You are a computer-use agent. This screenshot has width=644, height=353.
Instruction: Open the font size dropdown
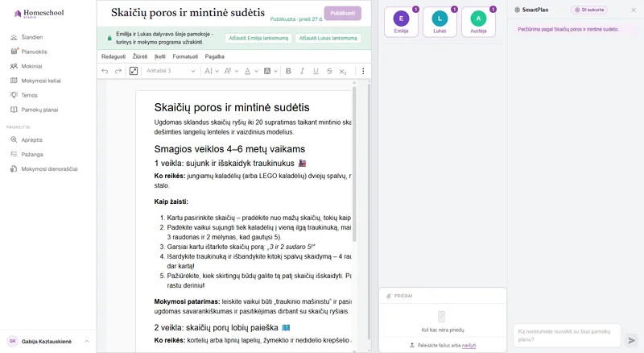click(212, 71)
